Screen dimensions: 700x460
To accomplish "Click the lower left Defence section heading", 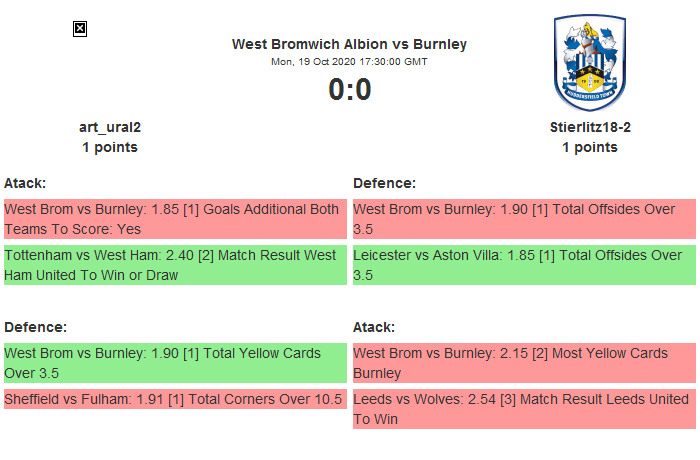I will [35, 327].
